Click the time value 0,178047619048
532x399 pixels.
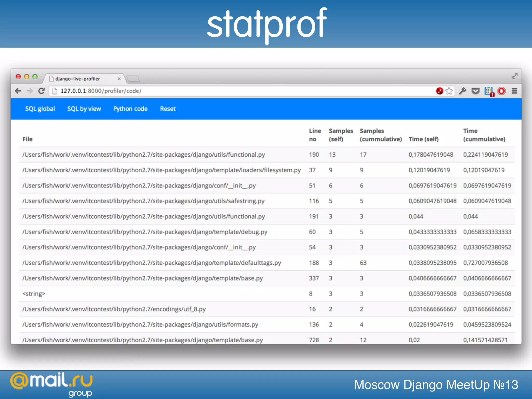click(x=431, y=155)
